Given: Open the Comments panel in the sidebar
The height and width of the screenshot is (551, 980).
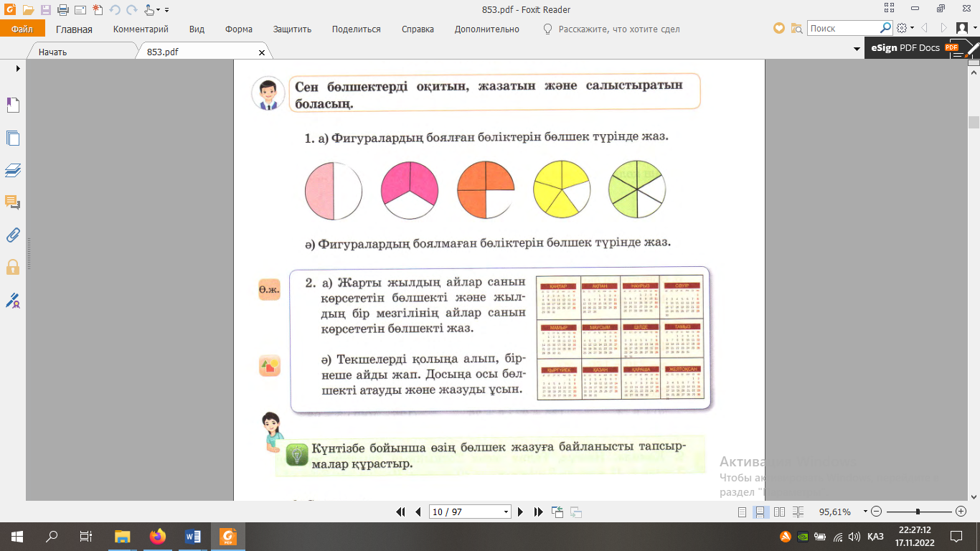Looking at the screenshot, I should coord(13,202).
